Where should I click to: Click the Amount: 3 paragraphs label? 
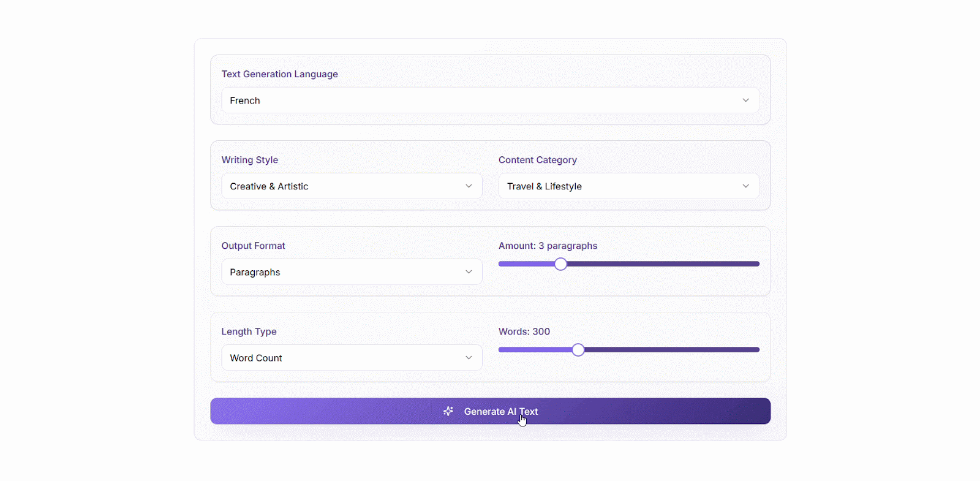[x=548, y=246]
